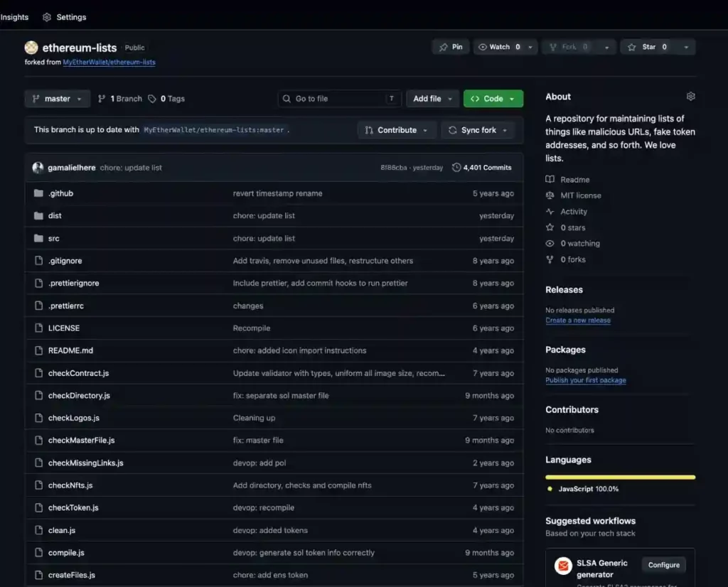Open the Sync fork dropdown

point(478,130)
